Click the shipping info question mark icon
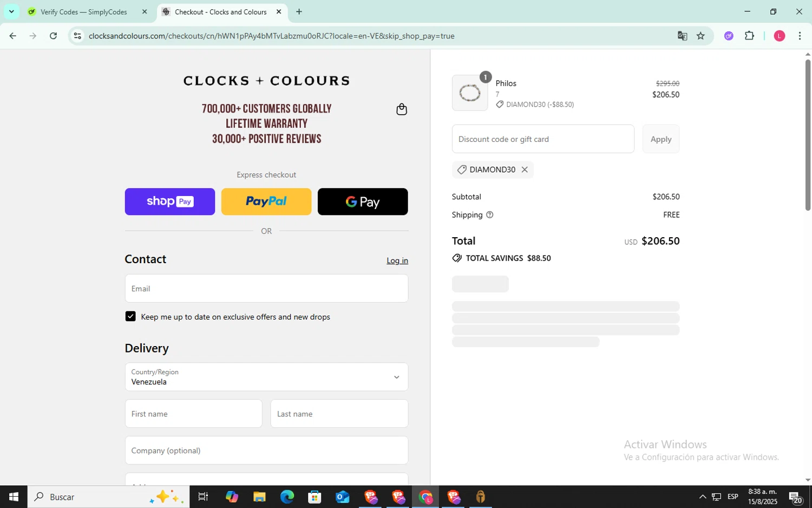 489,215
